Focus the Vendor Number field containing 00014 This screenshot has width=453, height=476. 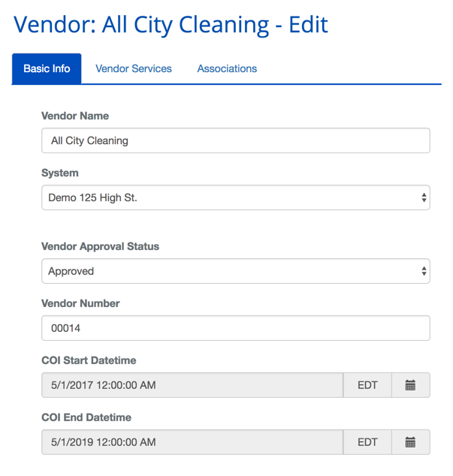(x=235, y=328)
